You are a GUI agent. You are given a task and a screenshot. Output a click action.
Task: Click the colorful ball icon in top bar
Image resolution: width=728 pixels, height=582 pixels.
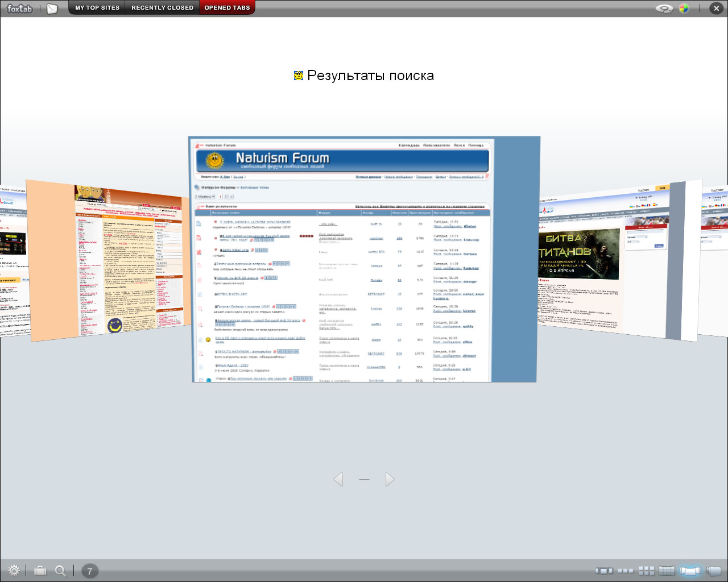pos(684,9)
